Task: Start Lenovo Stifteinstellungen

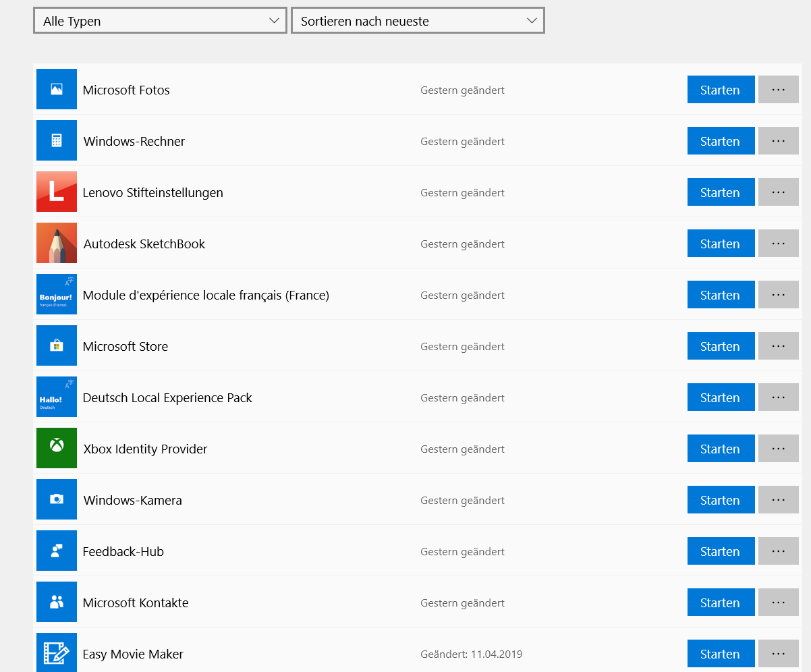Action: pyautogui.click(x=721, y=192)
